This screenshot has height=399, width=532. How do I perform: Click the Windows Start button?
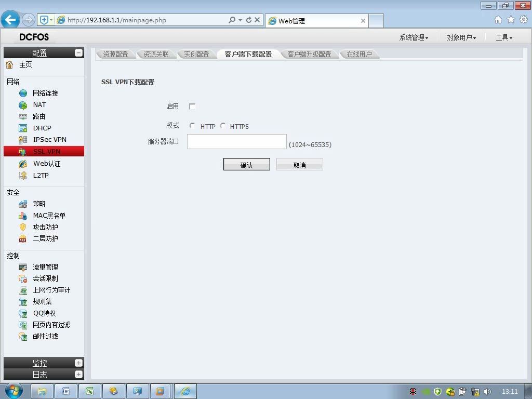click(14, 391)
